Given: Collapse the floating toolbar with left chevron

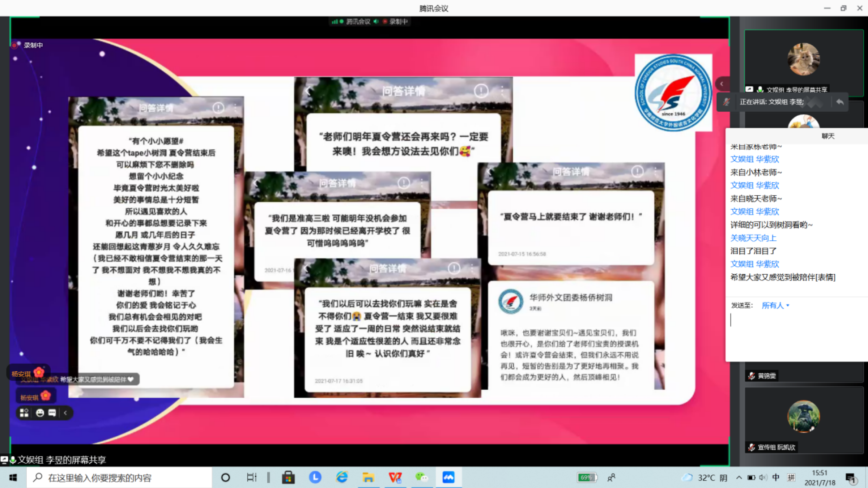Looking at the screenshot, I should click(65, 413).
